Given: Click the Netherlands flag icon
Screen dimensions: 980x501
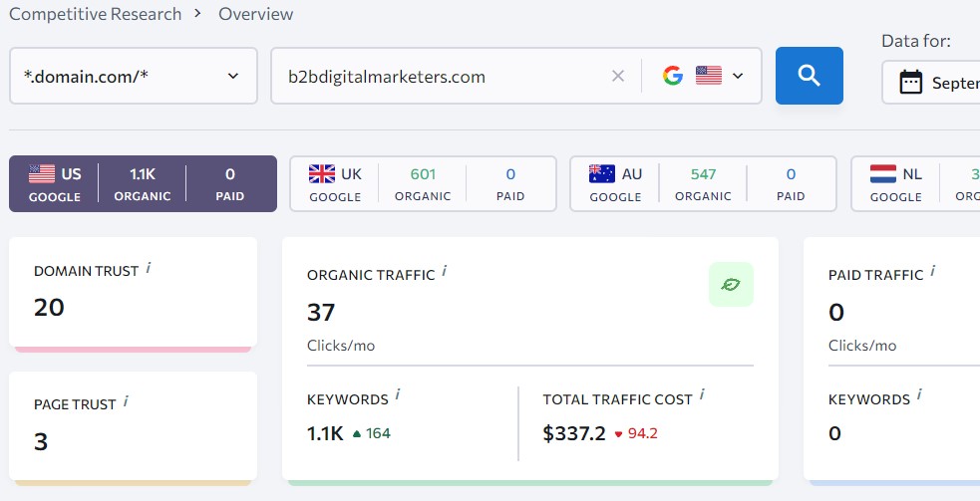Looking at the screenshot, I should point(883,173).
